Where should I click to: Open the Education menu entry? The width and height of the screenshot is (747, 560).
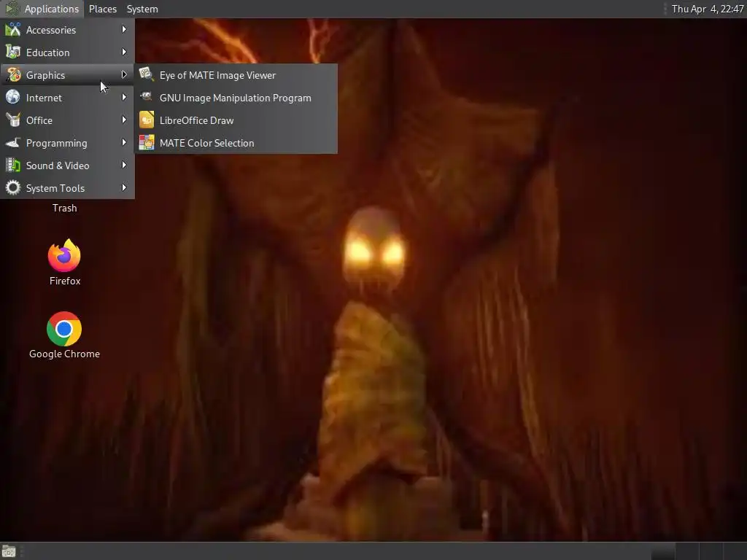tap(67, 52)
